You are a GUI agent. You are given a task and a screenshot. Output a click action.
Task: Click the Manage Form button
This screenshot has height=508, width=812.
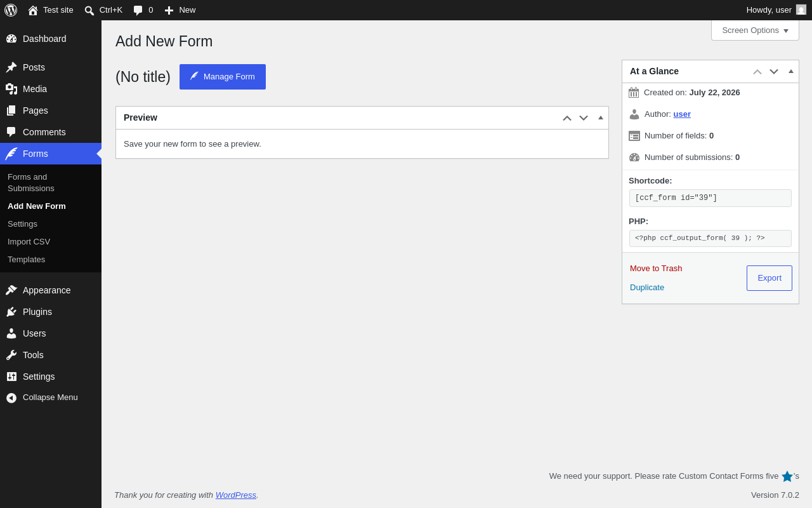point(223,77)
